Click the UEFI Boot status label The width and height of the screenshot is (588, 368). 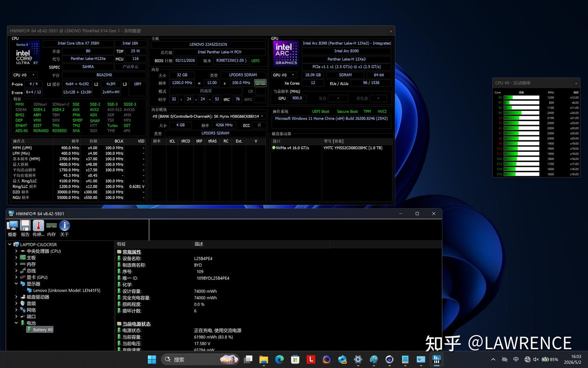coord(321,112)
